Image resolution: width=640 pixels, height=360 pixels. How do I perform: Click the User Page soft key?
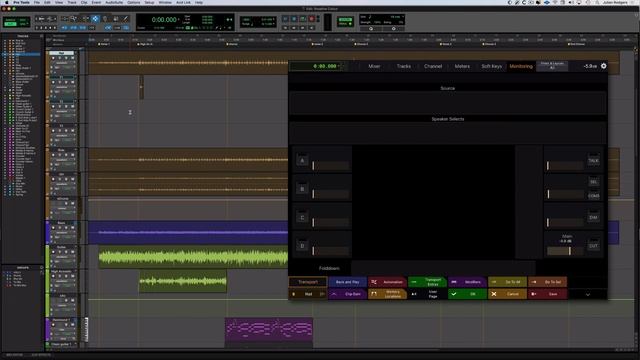427,294
